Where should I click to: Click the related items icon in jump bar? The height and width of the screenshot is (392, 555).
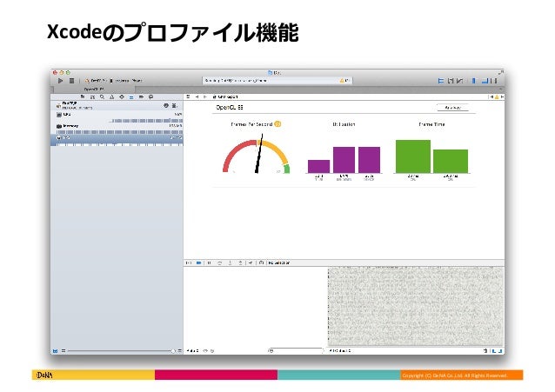pos(189,96)
